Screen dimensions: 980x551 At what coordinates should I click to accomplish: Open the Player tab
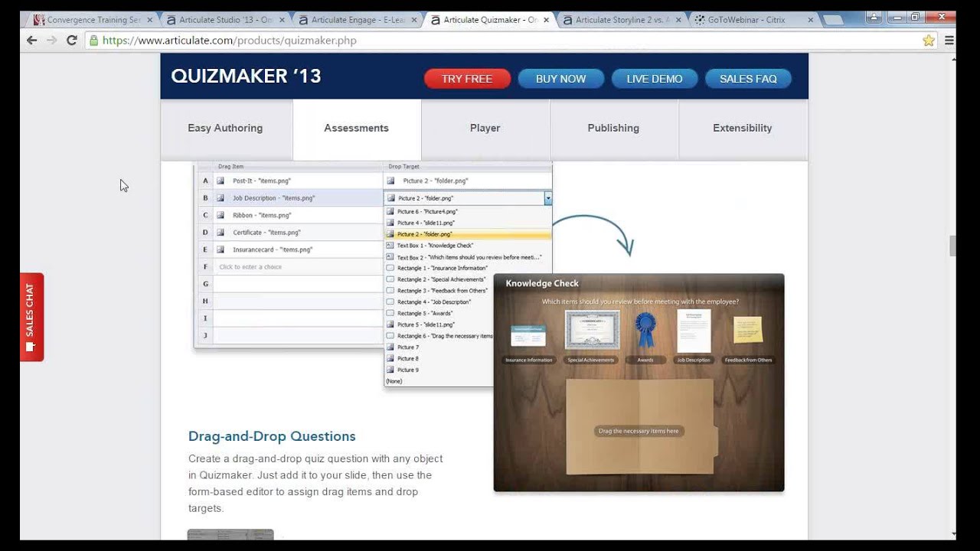pos(485,128)
